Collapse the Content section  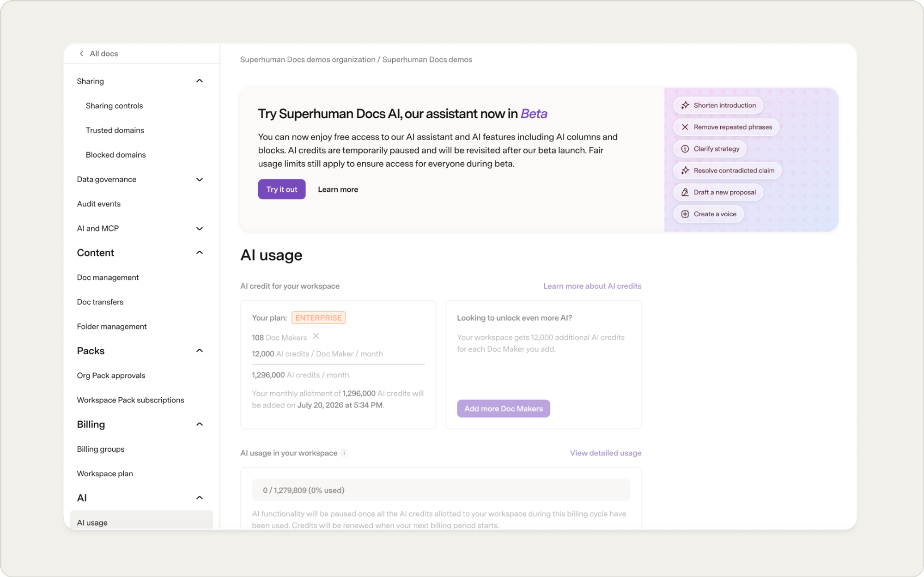200,253
